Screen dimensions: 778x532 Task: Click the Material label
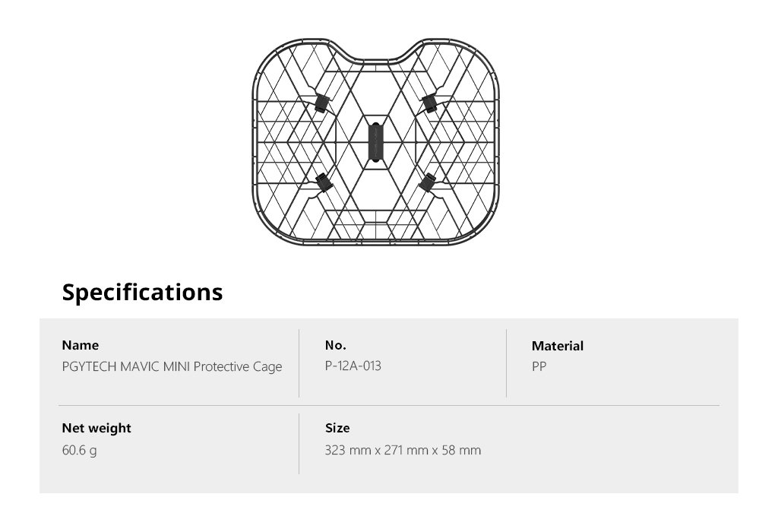point(558,346)
